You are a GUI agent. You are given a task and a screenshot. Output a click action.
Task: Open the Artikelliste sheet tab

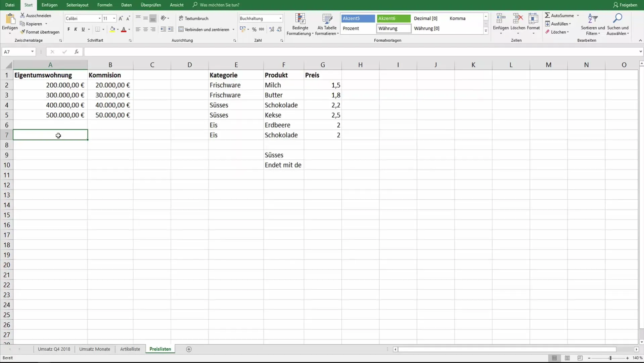click(130, 349)
